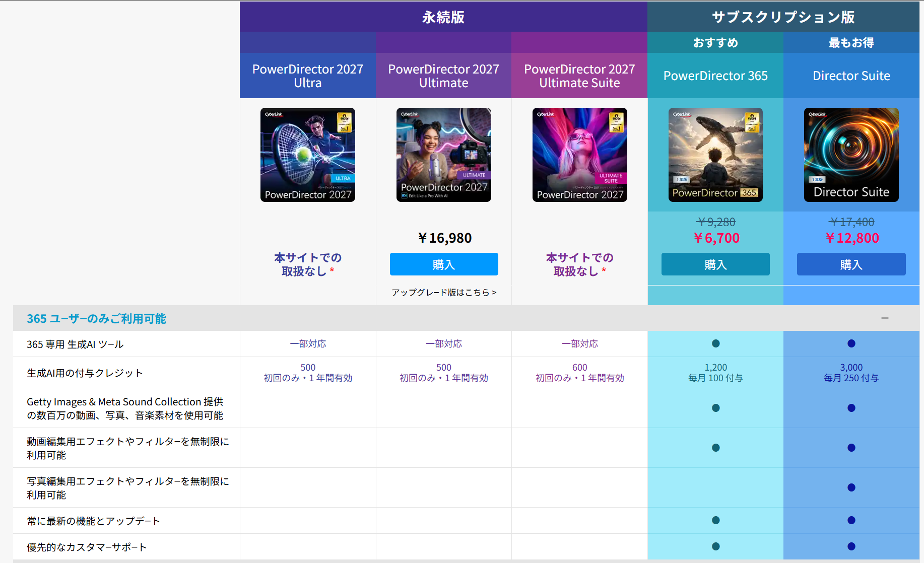Viewport: 924px width, 563px height.
Task: Click the 永続版 group heading
Action: tap(443, 17)
